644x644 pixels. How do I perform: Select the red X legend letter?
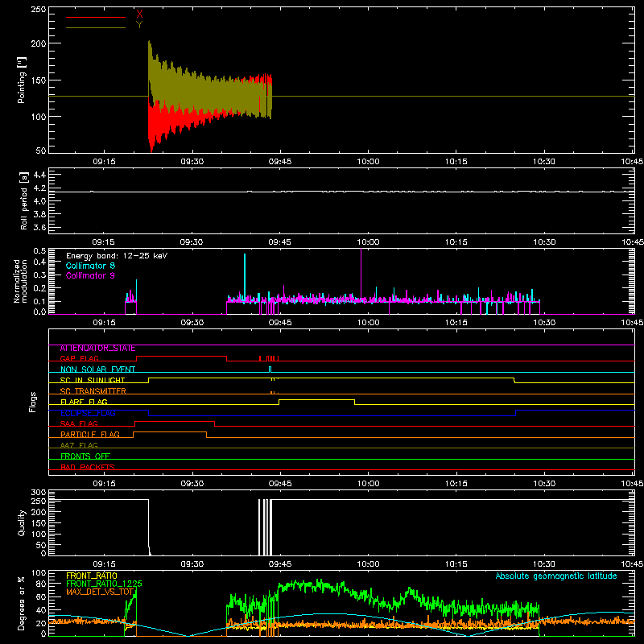[139, 14]
